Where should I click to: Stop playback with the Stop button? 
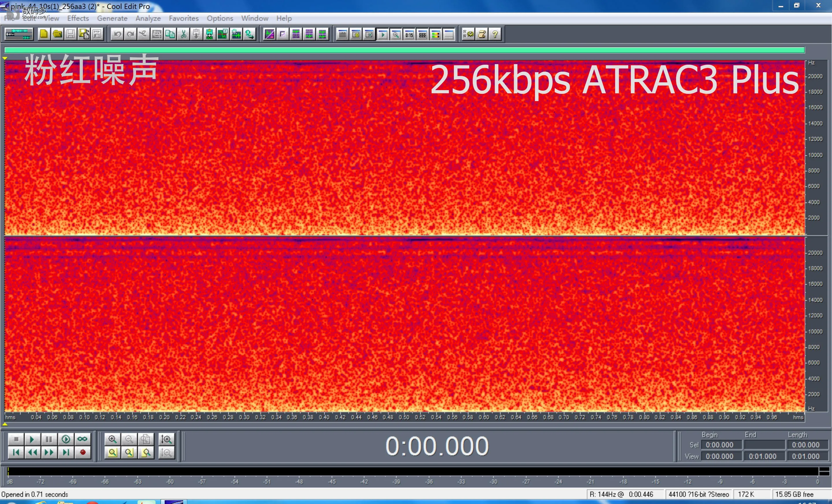click(16, 439)
